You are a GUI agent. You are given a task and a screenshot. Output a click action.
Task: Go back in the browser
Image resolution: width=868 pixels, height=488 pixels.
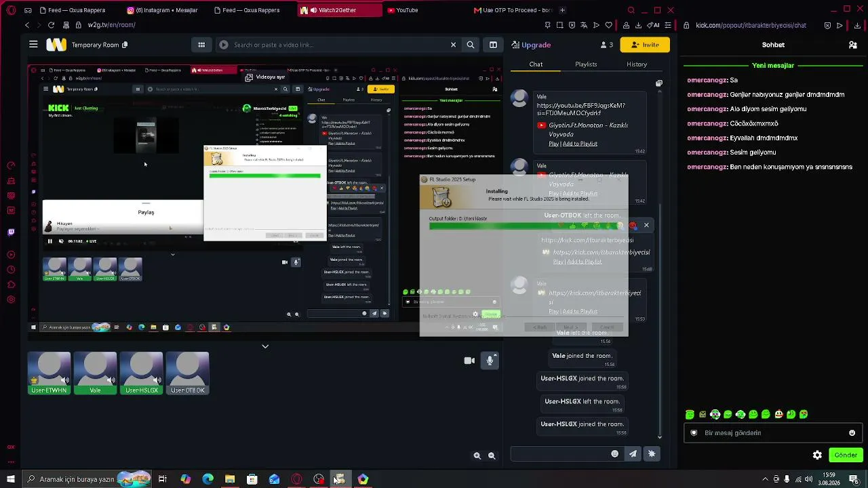27,25
